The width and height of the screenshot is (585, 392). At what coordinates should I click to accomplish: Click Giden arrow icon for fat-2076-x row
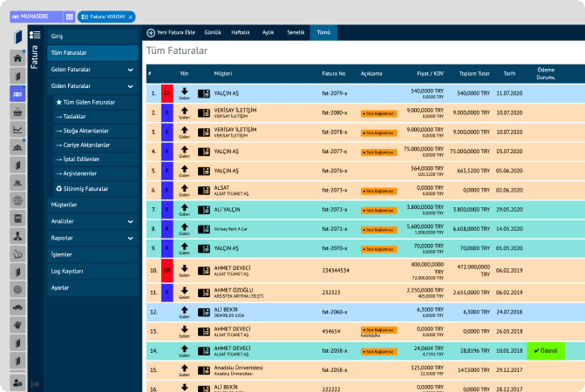tap(184, 171)
